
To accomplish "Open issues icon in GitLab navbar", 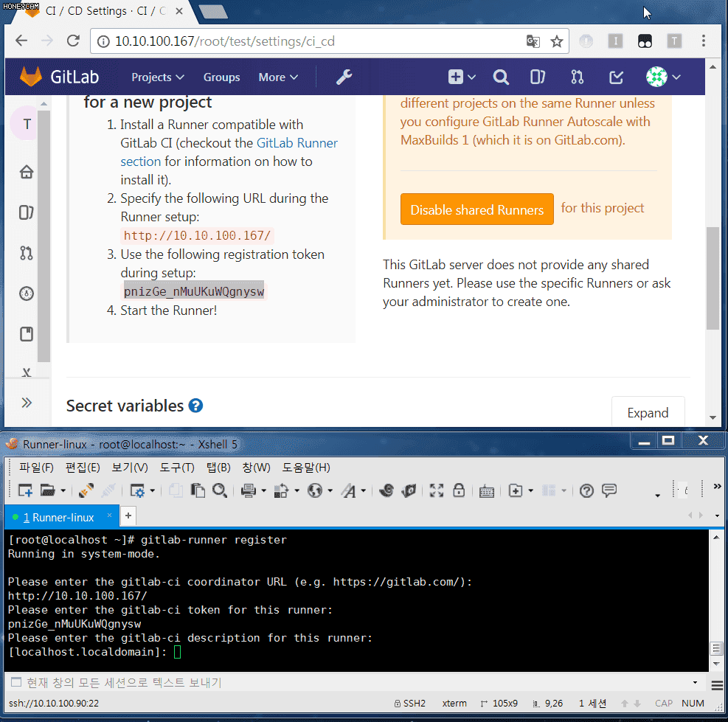I will pyautogui.click(x=537, y=77).
